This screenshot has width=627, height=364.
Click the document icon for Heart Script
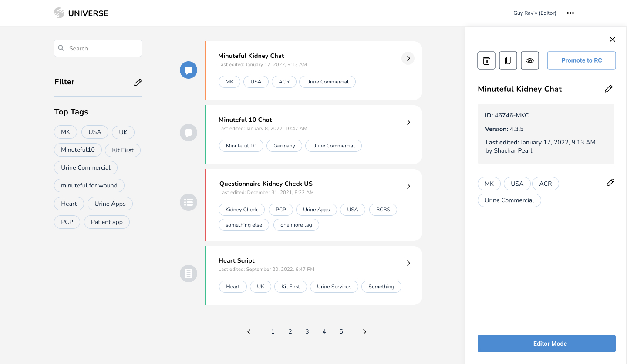coord(189,274)
